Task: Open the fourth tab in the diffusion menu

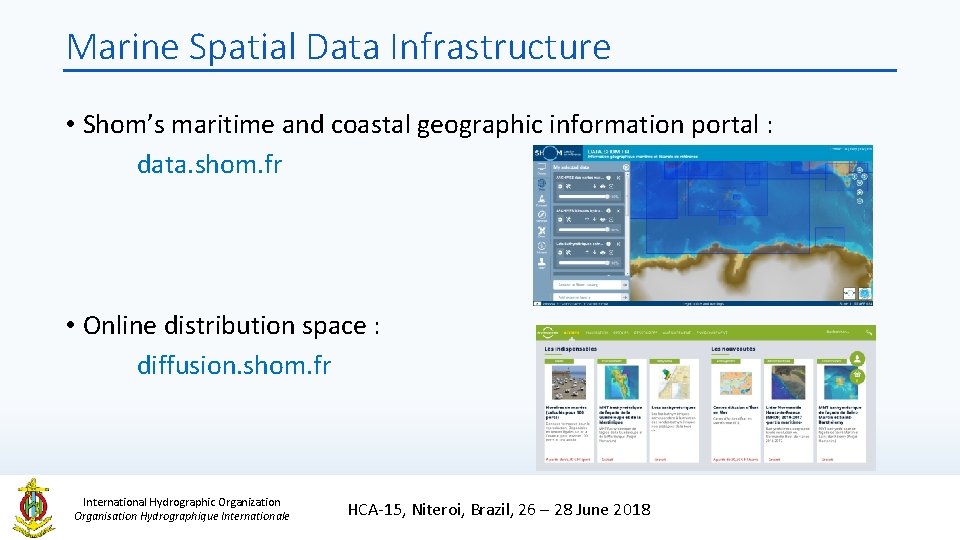Action: [645, 333]
